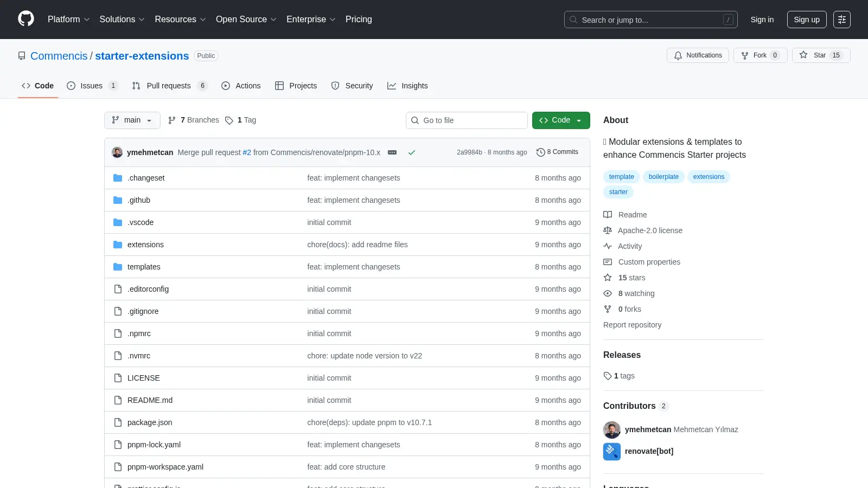Fork this repository
The height and width of the screenshot is (488, 868).
[760, 55]
